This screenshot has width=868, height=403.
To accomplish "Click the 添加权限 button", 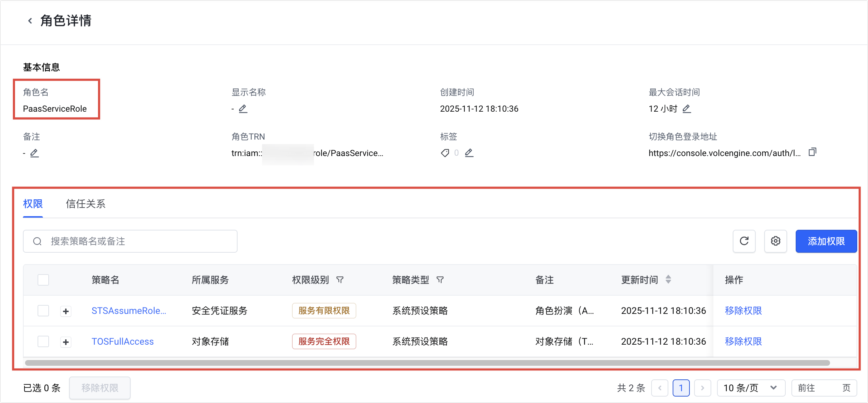I will 826,241.
